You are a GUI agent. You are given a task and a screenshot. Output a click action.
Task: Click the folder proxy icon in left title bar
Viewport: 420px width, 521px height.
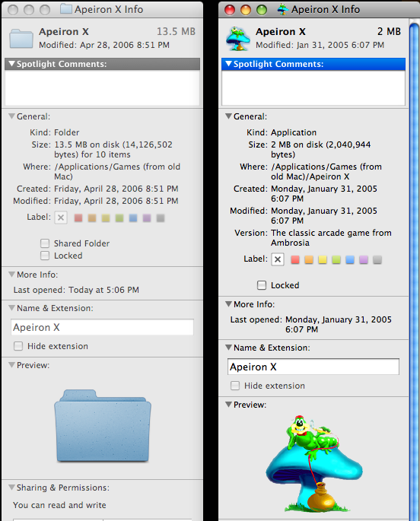[65, 9]
